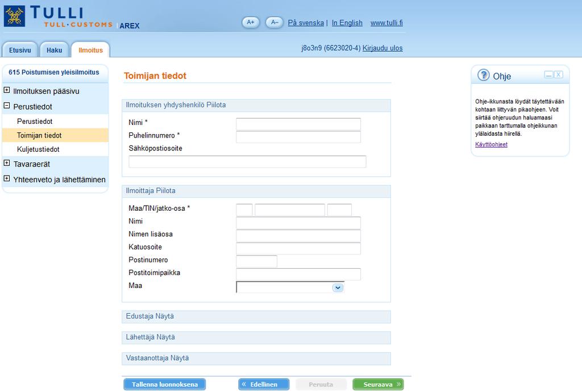
Task: Click the Ohje panel title
Action: coord(502,76)
